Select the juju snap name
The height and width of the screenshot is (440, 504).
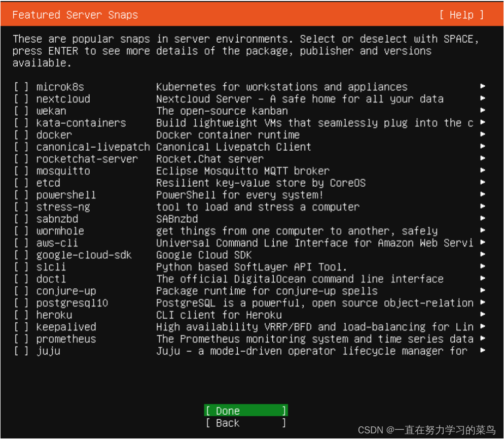coord(48,351)
